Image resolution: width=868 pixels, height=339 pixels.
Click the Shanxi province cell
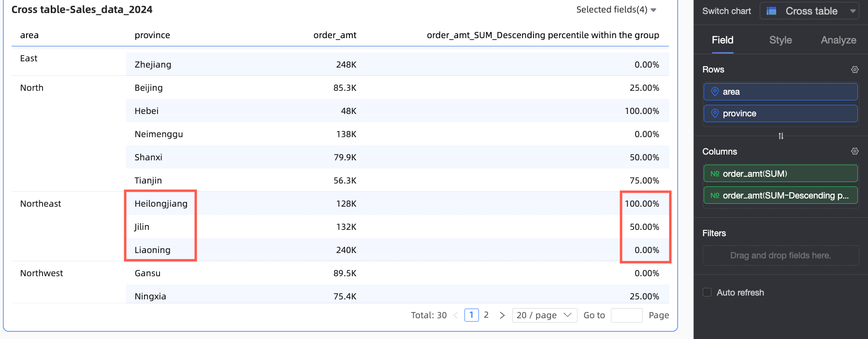[x=148, y=157]
